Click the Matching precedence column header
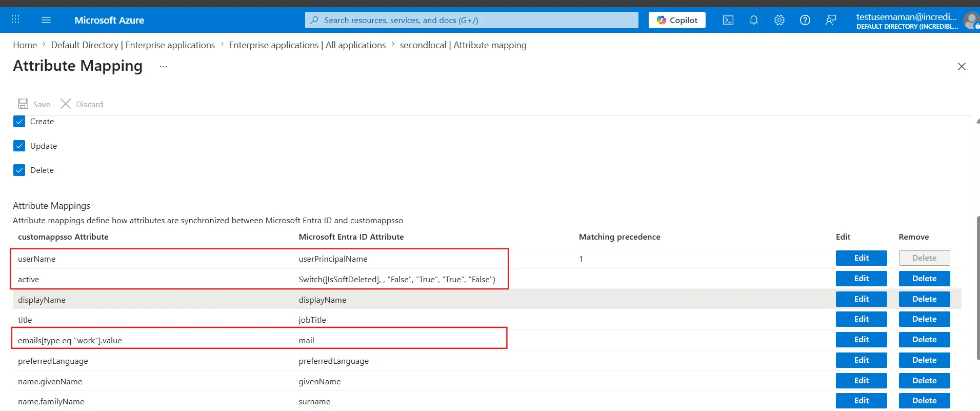The image size is (980, 411). click(x=619, y=237)
